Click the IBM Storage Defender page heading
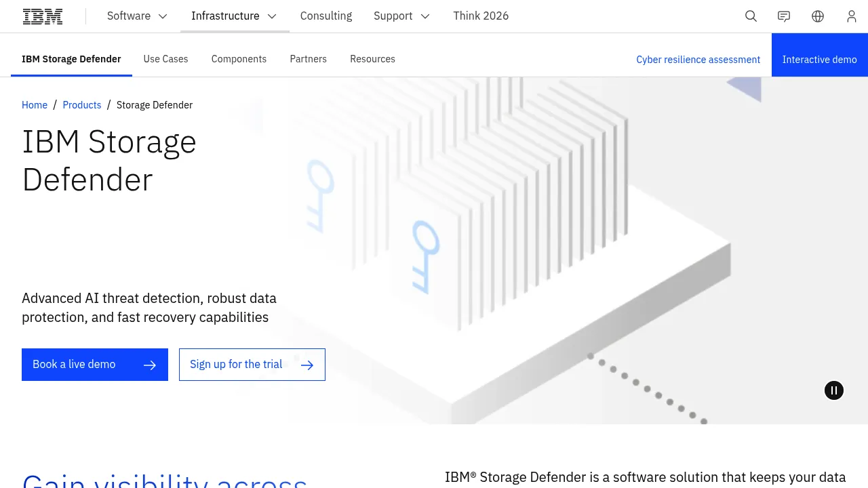The height and width of the screenshot is (488, 868). tap(109, 161)
